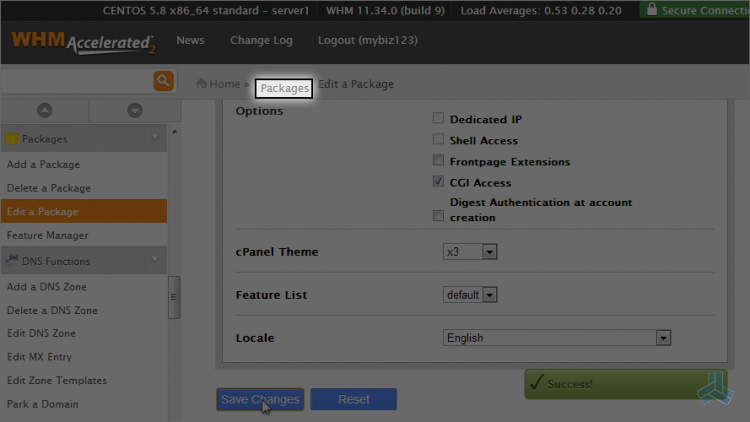Image resolution: width=750 pixels, height=422 pixels.
Task: Enable the Dedicated IP checkbox
Action: pyautogui.click(x=438, y=118)
